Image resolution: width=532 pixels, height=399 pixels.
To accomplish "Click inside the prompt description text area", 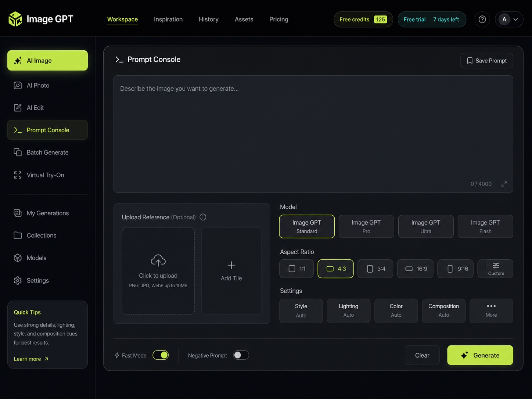I will pos(313,134).
